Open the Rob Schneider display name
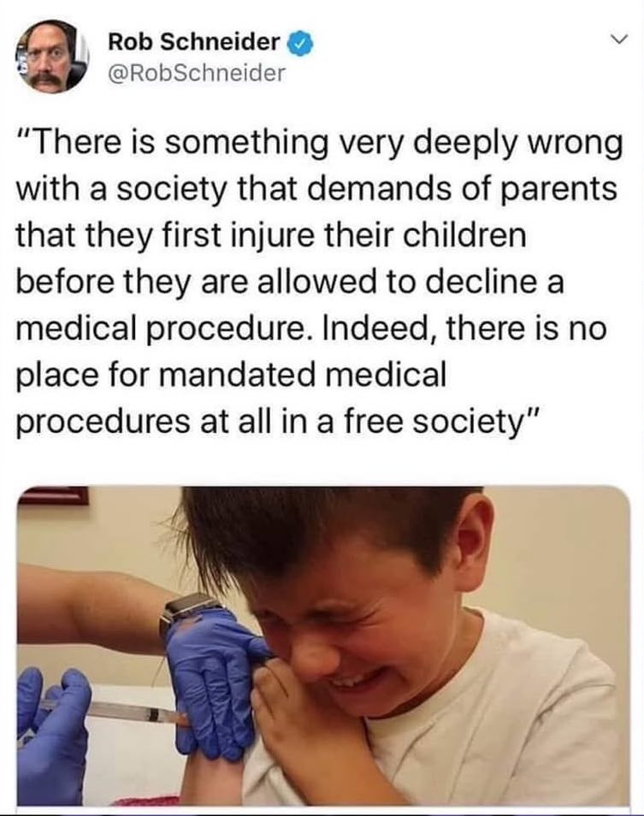Viewport: 644px width, 816px height. (194, 42)
